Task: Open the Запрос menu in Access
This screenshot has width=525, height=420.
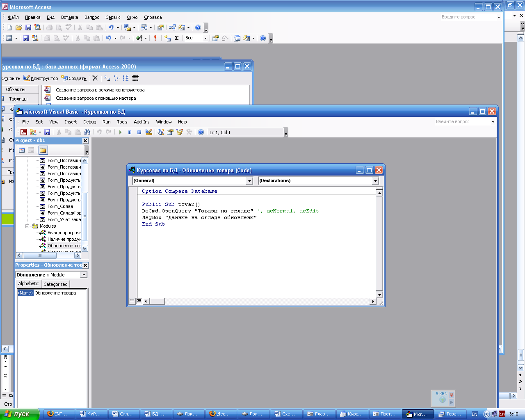Action: (92, 17)
